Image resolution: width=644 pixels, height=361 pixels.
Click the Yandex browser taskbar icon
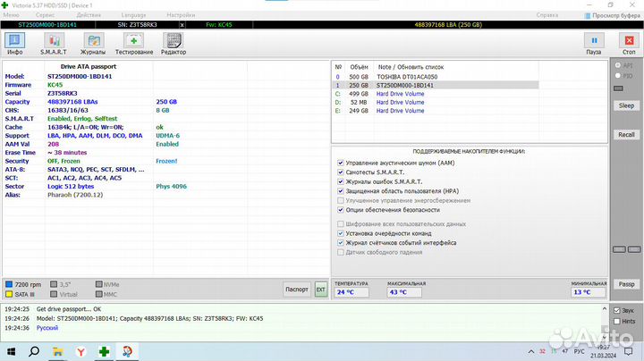point(80,351)
